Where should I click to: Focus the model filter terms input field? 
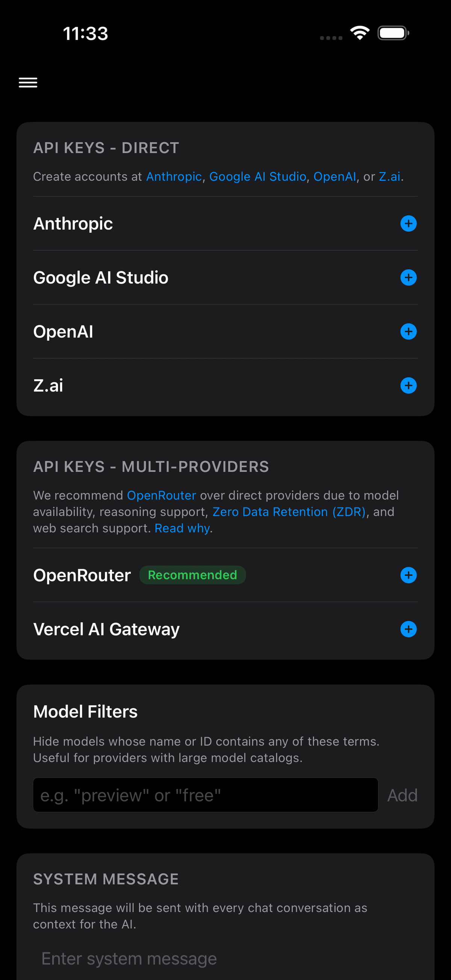point(205,795)
